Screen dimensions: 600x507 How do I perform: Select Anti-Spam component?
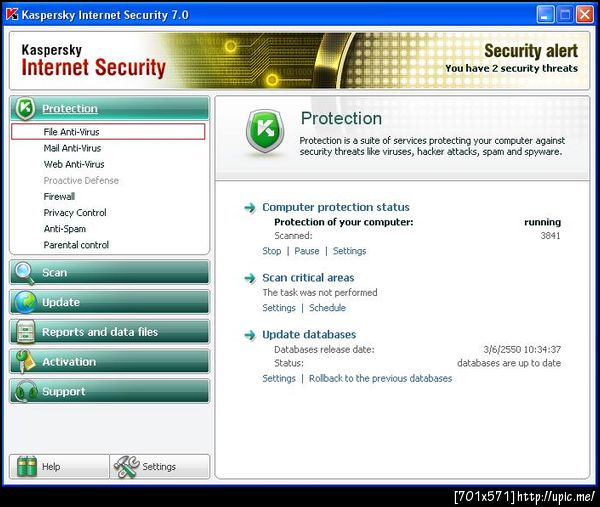(65, 228)
